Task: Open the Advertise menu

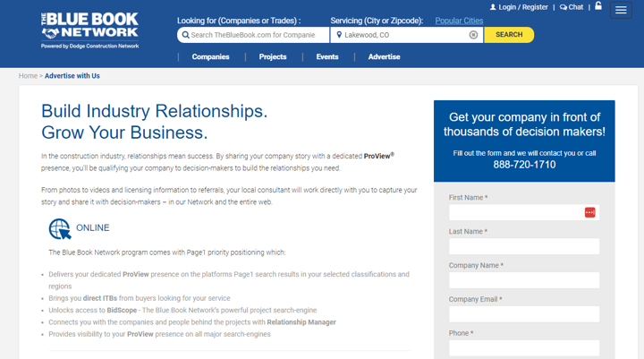Action: (x=384, y=56)
